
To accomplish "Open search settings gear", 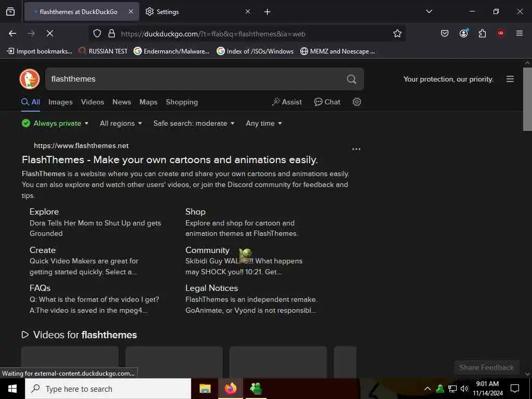I will pyautogui.click(x=356, y=102).
